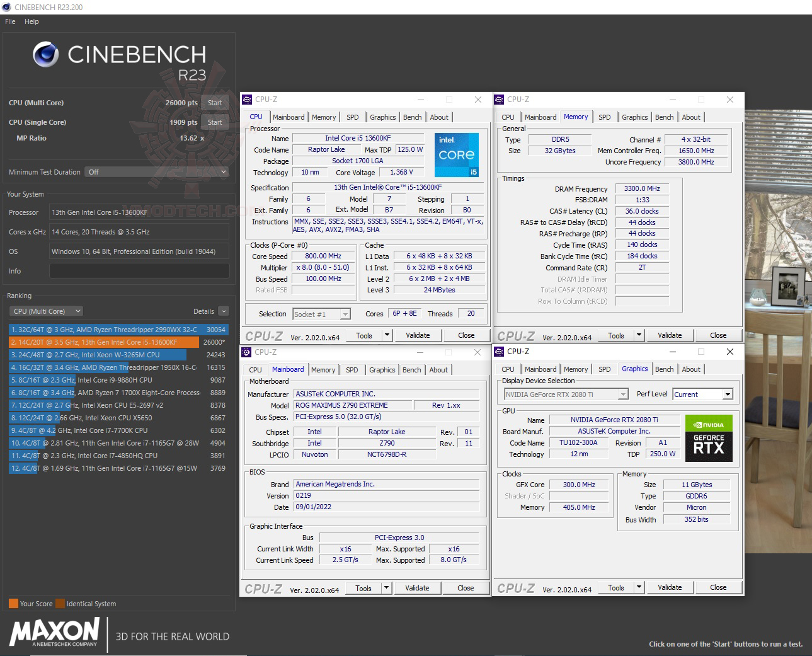Open Tools dropdown arrow in Graphics CPU-Z window
This screenshot has width=812, height=656.
(x=639, y=587)
